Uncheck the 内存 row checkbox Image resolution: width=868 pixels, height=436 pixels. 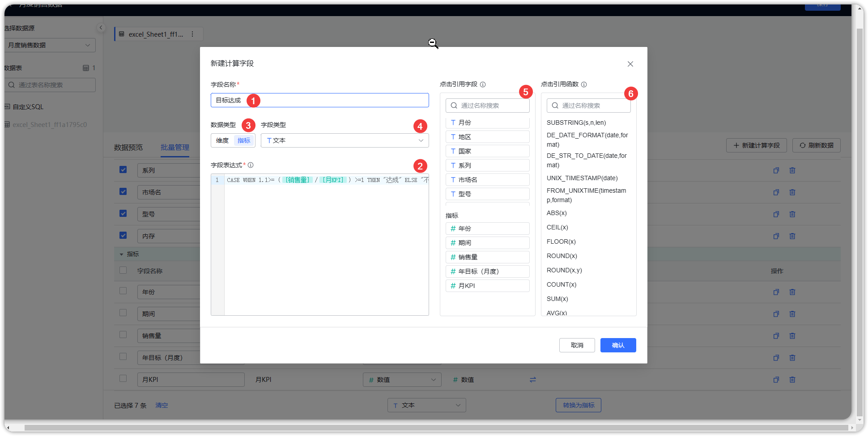tap(123, 235)
